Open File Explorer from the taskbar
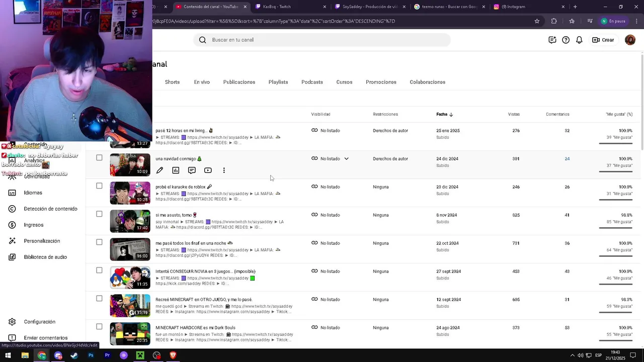The height and width of the screenshot is (362, 644). 25,355
